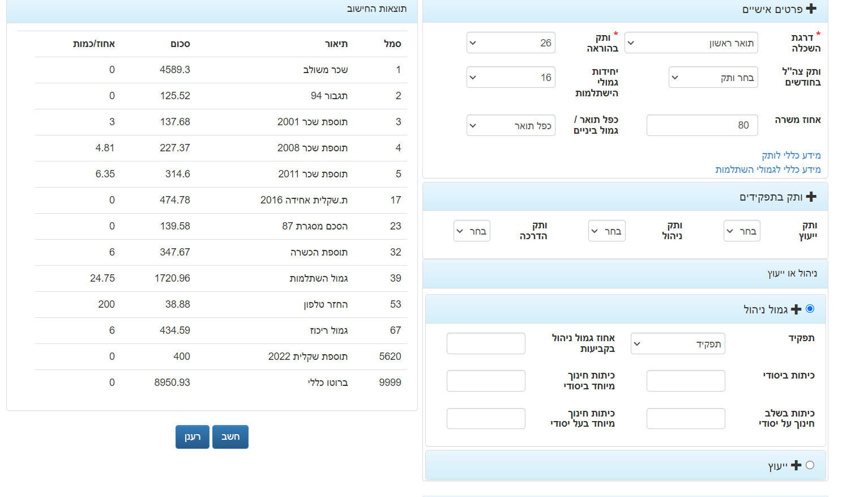Screen dimensions: 868x497
Task: Click the החזר טלפון description cell
Action: (x=326, y=304)
